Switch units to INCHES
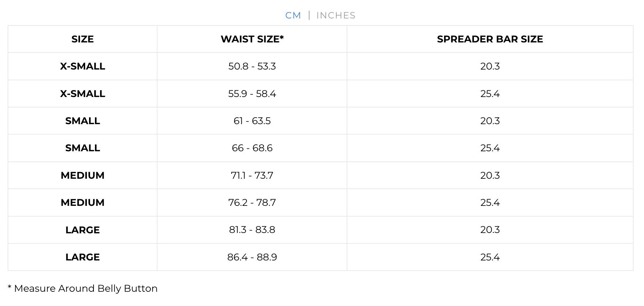This screenshot has height=306, width=644. (336, 15)
